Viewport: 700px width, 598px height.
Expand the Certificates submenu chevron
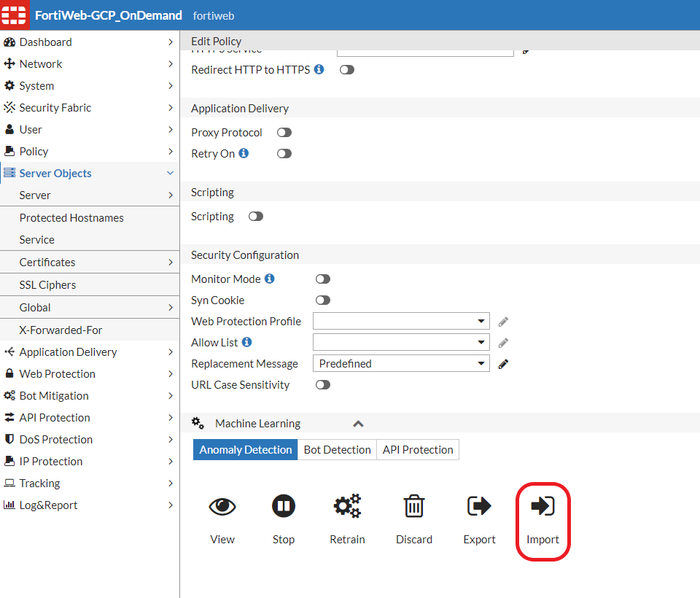(x=171, y=262)
